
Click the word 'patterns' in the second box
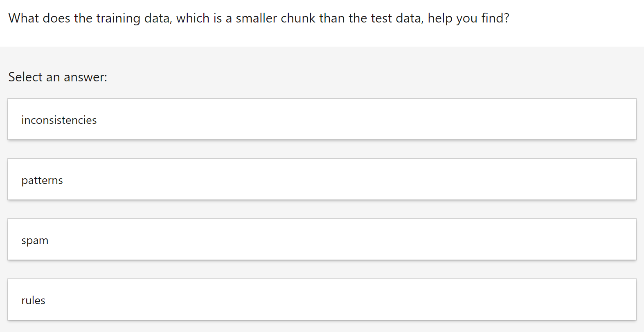42,180
